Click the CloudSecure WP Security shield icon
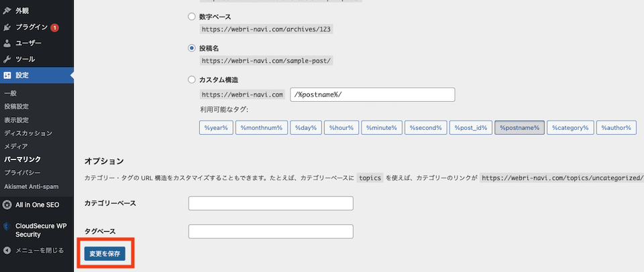 7,226
